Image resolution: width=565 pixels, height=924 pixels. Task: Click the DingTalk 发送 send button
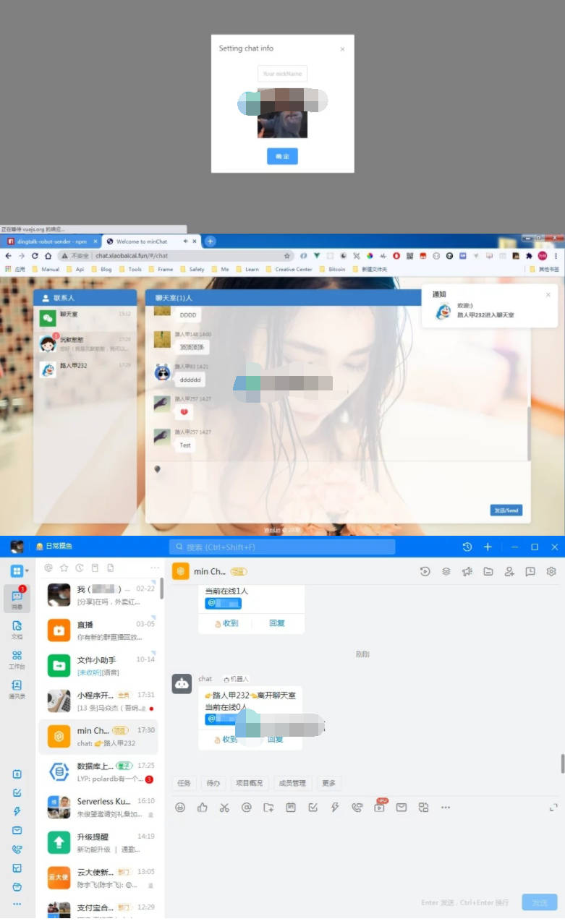540,902
